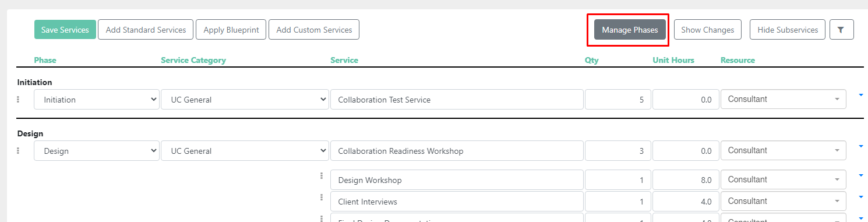Open blue caret menu for Design Workshop row
868x222 pixels.
861,175
